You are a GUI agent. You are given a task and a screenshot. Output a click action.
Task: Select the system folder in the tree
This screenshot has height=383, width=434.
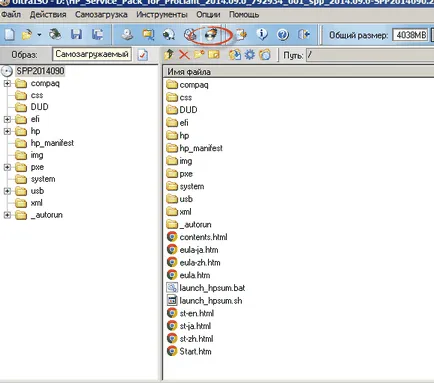coord(43,179)
